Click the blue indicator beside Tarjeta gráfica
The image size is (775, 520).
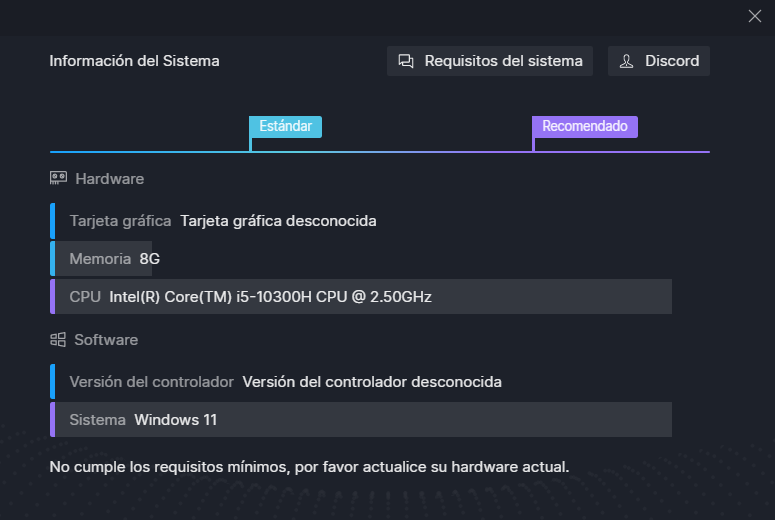click(52, 221)
